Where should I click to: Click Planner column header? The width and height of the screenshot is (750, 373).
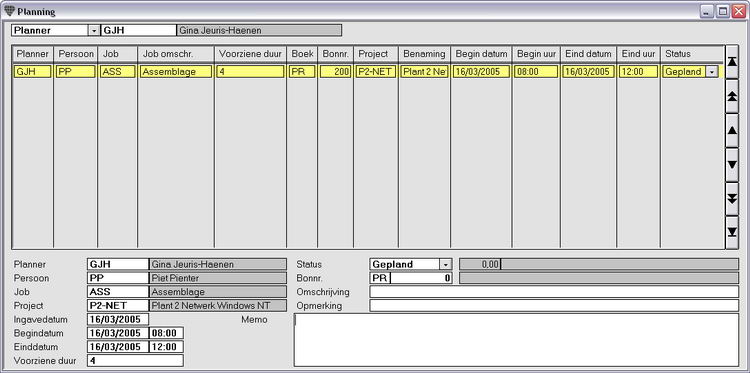33,54
